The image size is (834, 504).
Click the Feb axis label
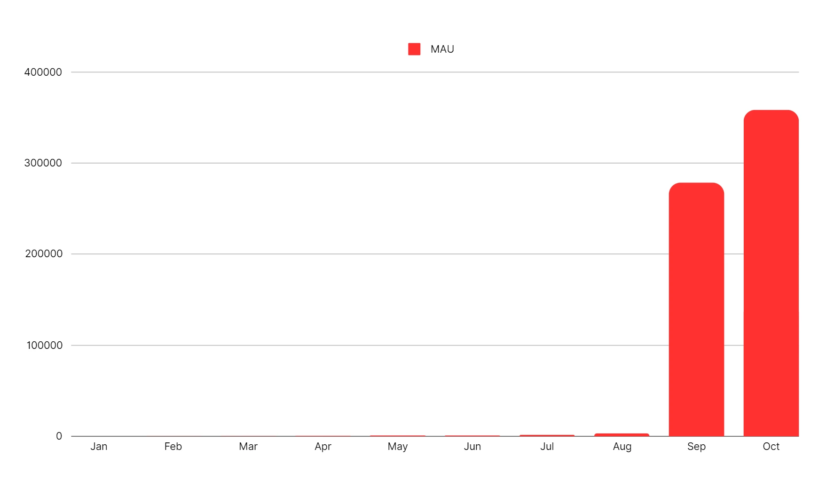(x=173, y=446)
